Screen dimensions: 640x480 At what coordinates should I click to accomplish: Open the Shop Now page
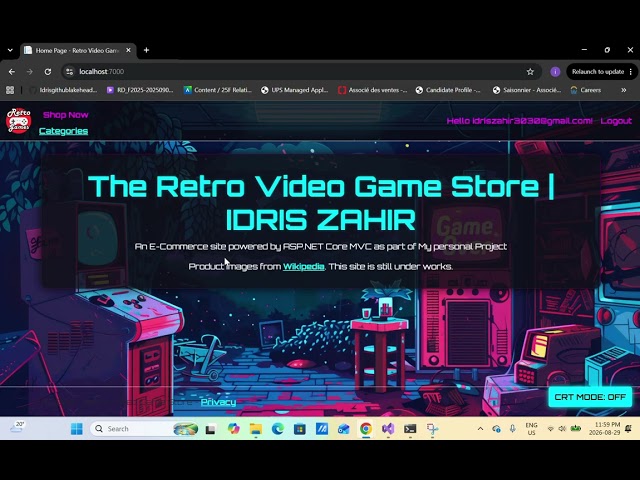pyautogui.click(x=66, y=115)
